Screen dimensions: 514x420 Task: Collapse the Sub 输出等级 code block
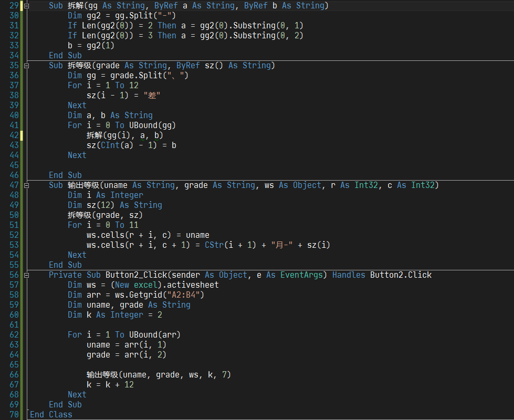(x=27, y=185)
